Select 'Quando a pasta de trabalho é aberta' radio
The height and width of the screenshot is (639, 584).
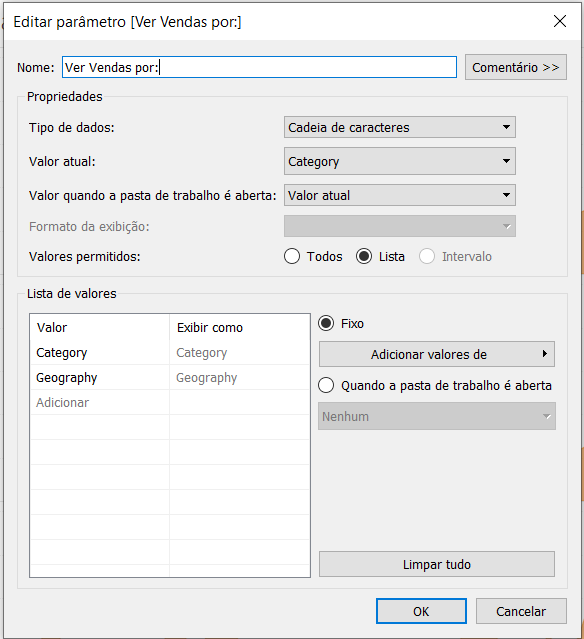[326, 385]
